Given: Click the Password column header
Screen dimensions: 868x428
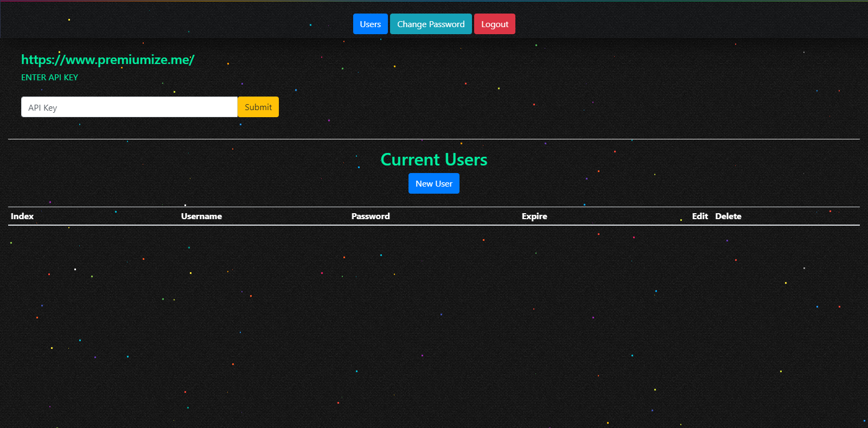Looking at the screenshot, I should [x=371, y=216].
